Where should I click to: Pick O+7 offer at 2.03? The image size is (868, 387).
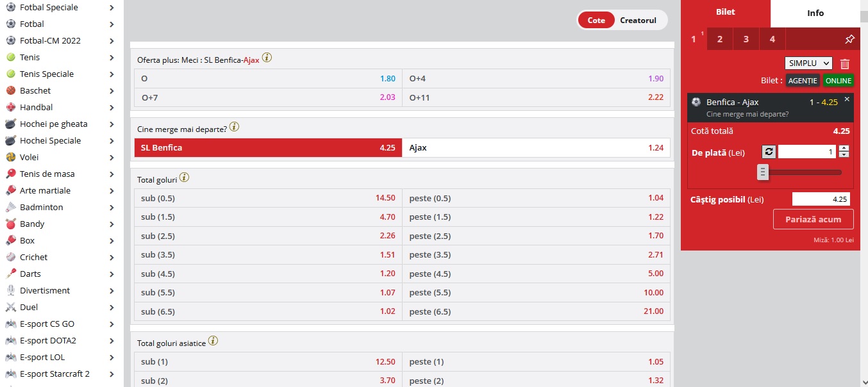pos(268,97)
